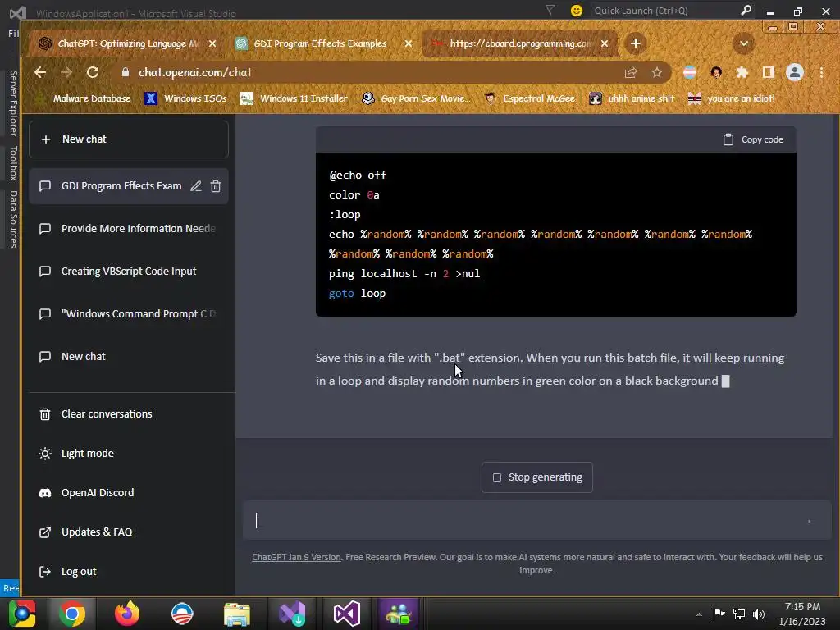This screenshot has height=630, width=840.
Task: Open File Explorer from the taskbar
Action: coord(237,614)
